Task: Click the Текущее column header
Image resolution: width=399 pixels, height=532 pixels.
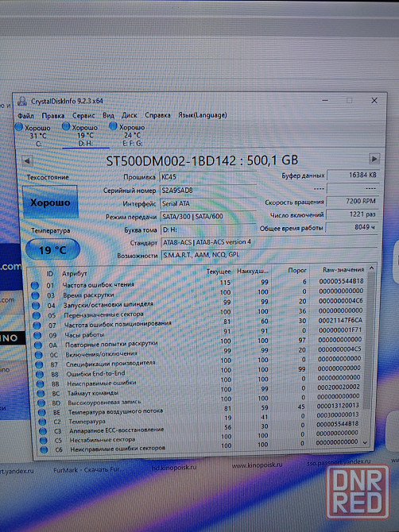Action: [x=219, y=272]
